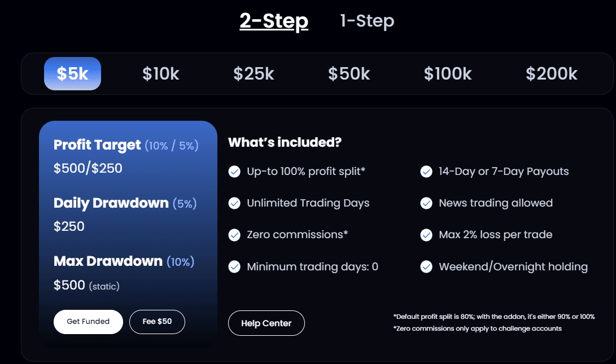Click the checkmark beside Zero commissions
The image size is (616, 364).
pos(234,235)
